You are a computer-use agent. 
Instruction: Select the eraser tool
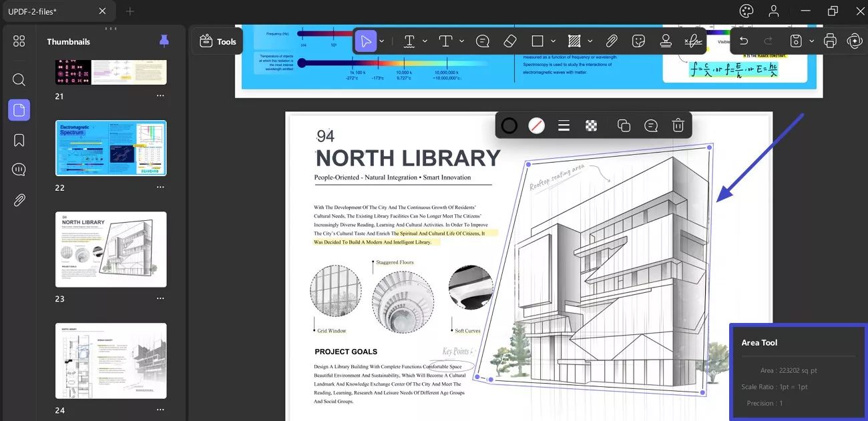click(510, 41)
